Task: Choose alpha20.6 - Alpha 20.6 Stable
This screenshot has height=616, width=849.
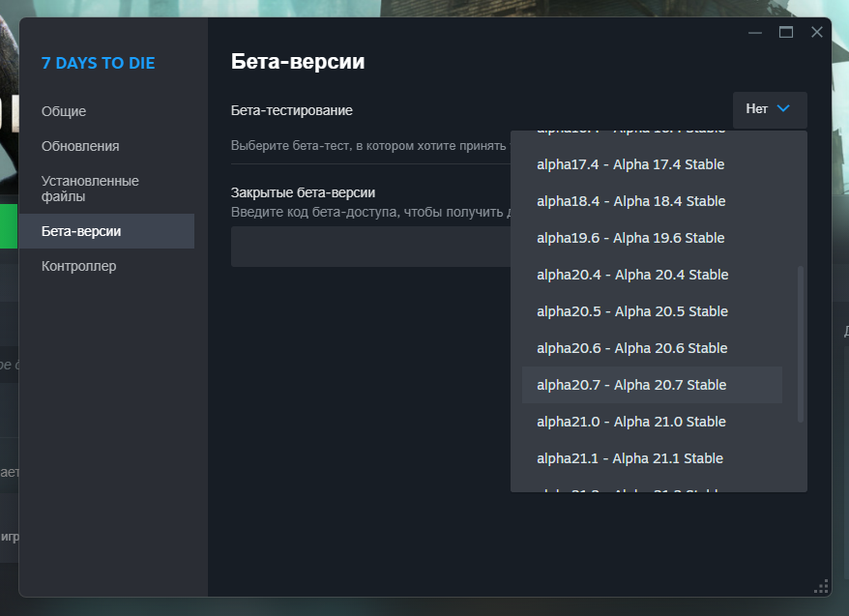Action: 652,348
